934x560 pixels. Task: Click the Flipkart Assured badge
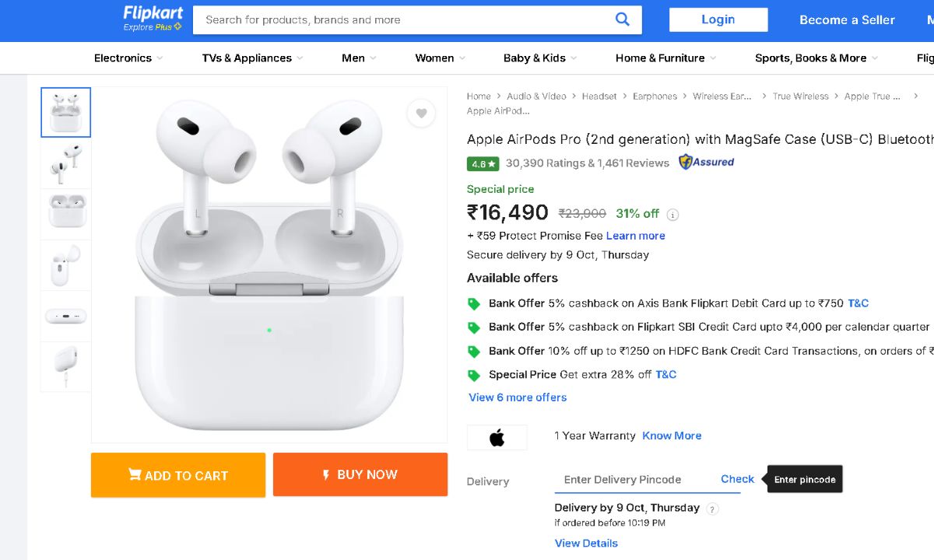click(706, 163)
